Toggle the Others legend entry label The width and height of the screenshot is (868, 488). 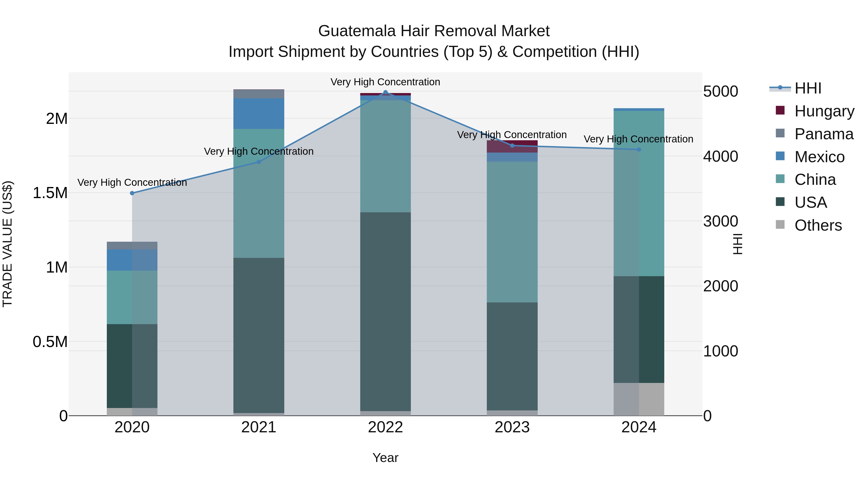818,225
